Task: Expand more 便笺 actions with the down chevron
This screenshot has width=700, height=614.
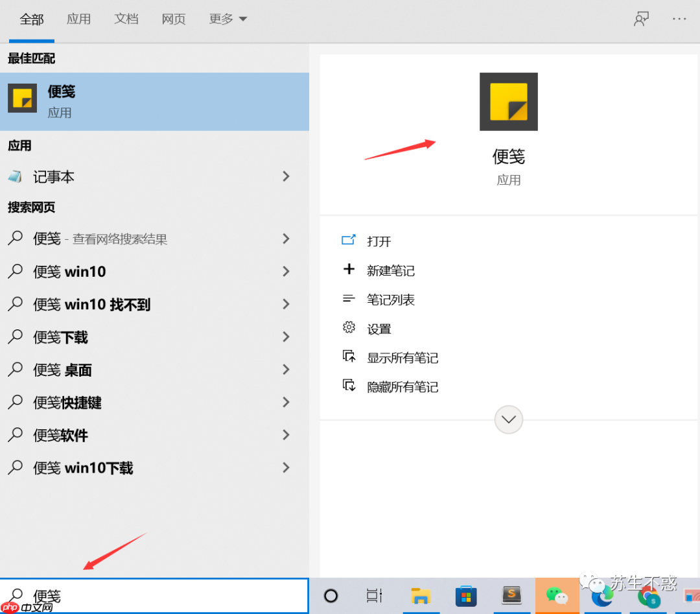Action: [x=508, y=419]
